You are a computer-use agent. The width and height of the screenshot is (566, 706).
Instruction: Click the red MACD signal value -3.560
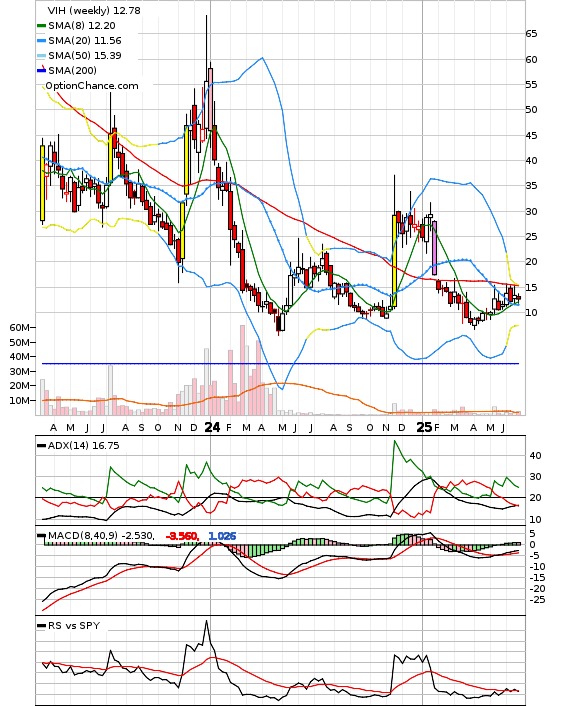click(x=182, y=536)
